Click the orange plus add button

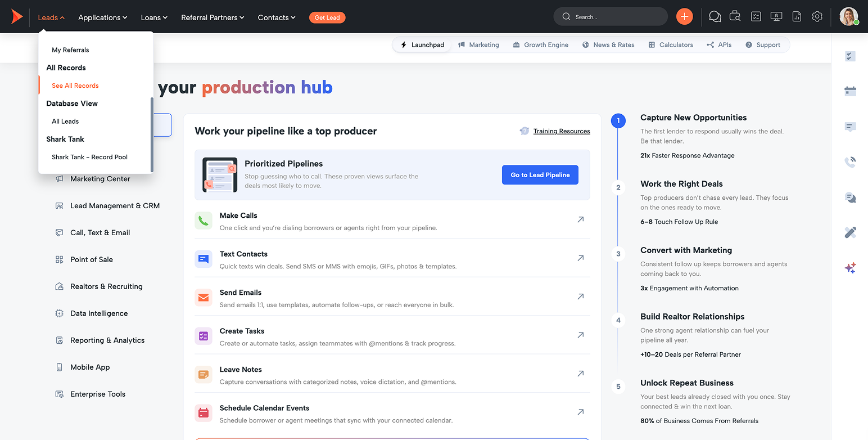pyautogui.click(x=684, y=17)
